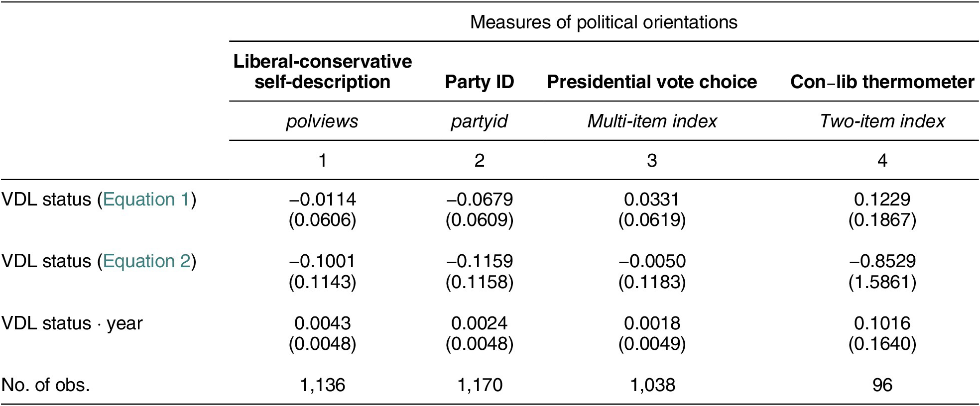Click the observation count 96
This screenshot has width=980, height=406.
click(882, 385)
